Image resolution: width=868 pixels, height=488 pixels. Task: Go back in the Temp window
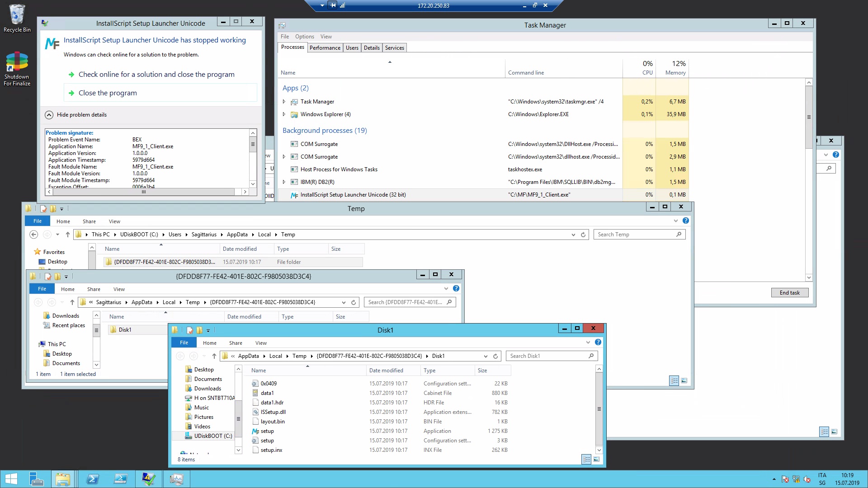pyautogui.click(x=33, y=235)
